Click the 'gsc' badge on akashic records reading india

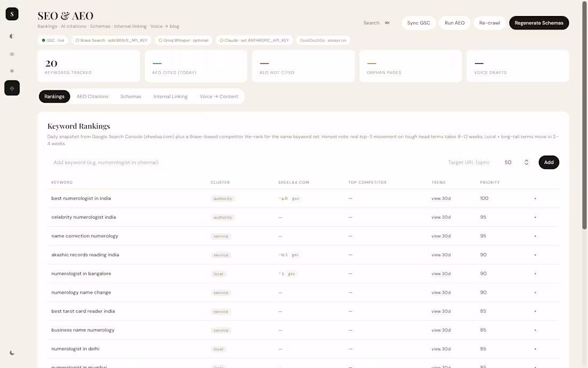click(x=295, y=255)
